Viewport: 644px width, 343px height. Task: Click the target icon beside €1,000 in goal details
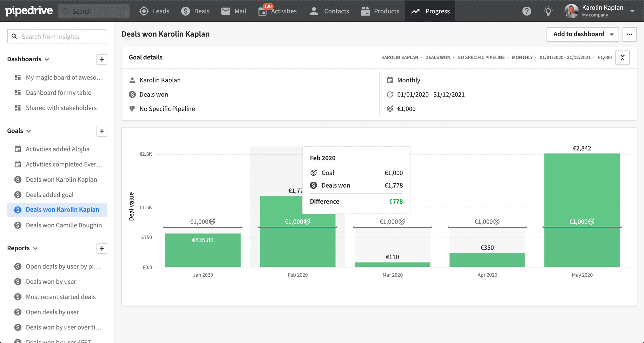(390, 109)
